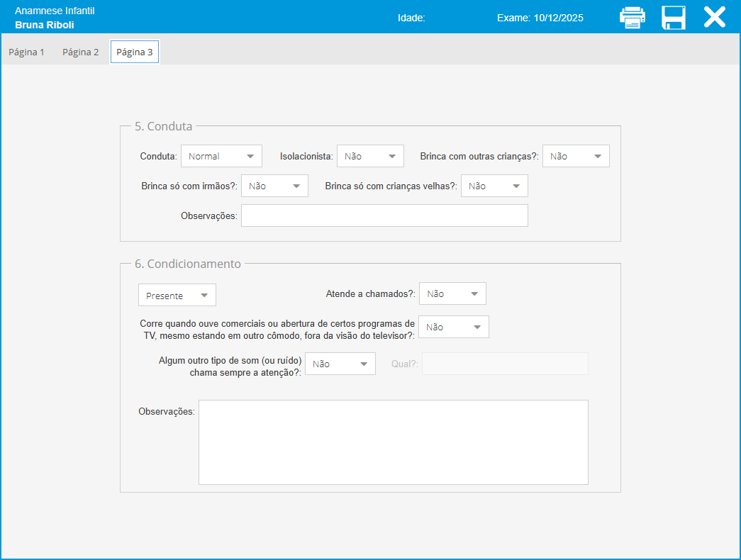Click the Exame date 10/12/2025 in header
This screenshot has width=741, height=560.
[540, 18]
